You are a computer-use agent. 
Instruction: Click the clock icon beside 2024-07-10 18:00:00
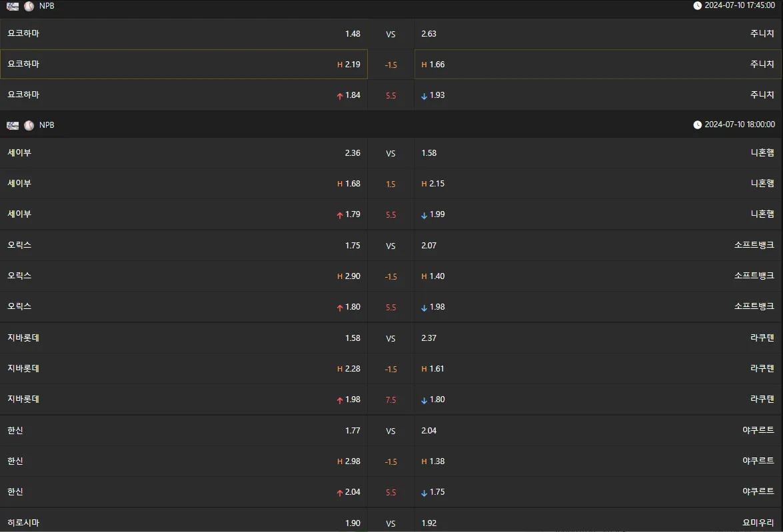click(697, 125)
